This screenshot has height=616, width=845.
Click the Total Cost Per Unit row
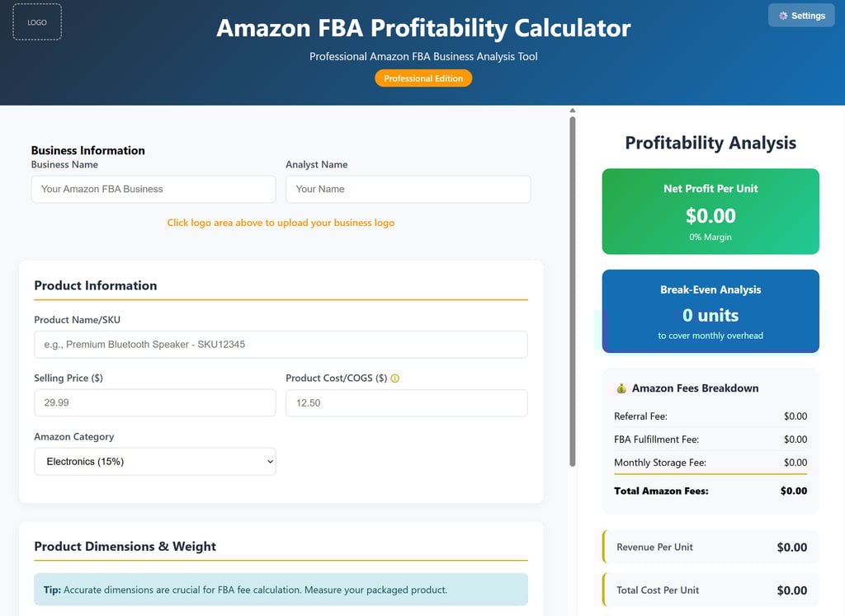click(x=710, y=590)
